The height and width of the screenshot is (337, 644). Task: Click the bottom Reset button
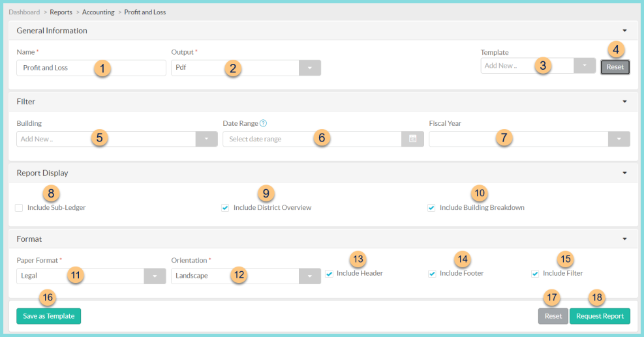point(553,316)
